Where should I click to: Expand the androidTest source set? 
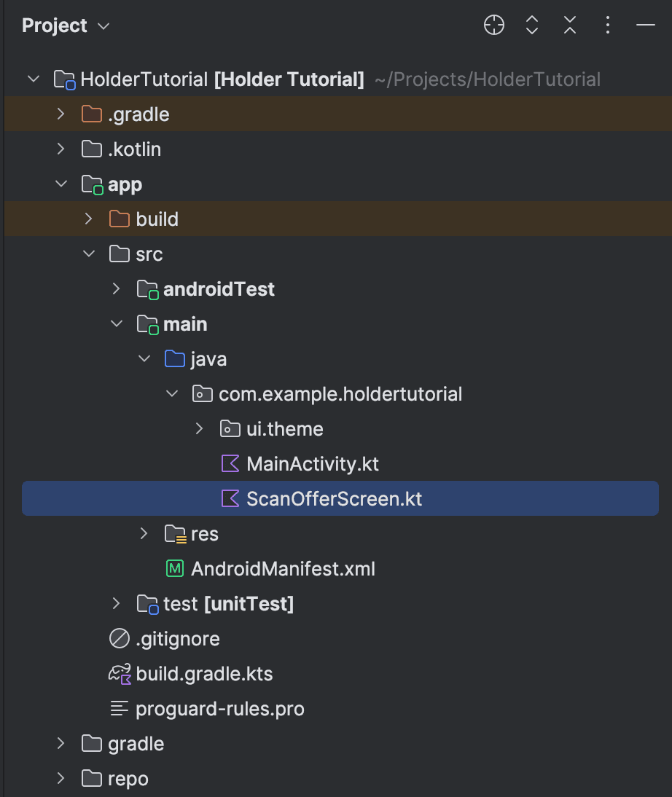117,289
